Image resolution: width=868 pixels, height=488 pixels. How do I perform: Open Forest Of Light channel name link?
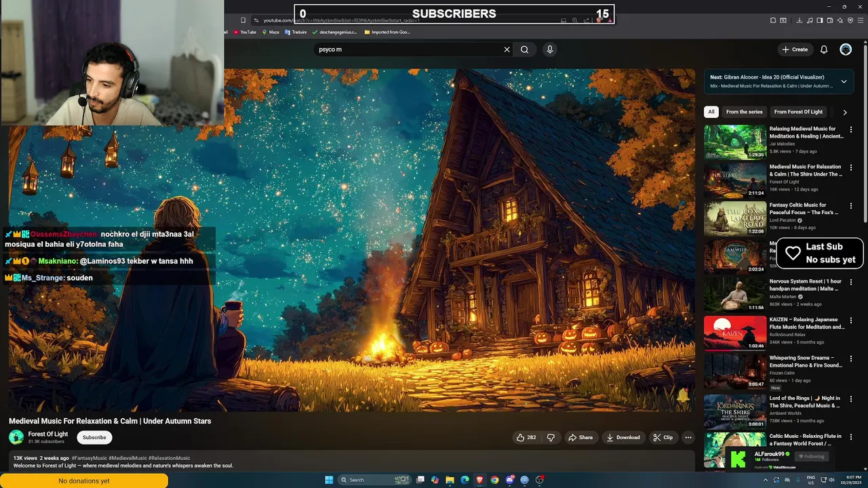48,434
